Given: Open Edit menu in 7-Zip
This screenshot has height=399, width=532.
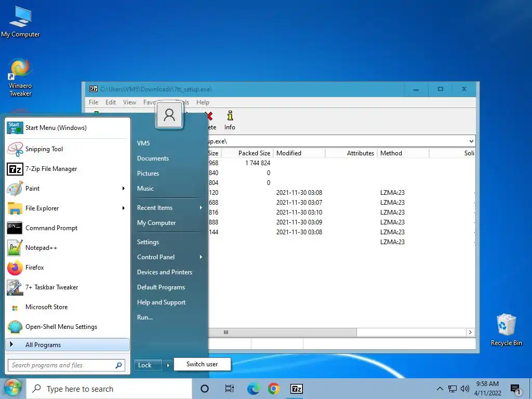Looking at the screenshot, I should click(x=111, y=102).
